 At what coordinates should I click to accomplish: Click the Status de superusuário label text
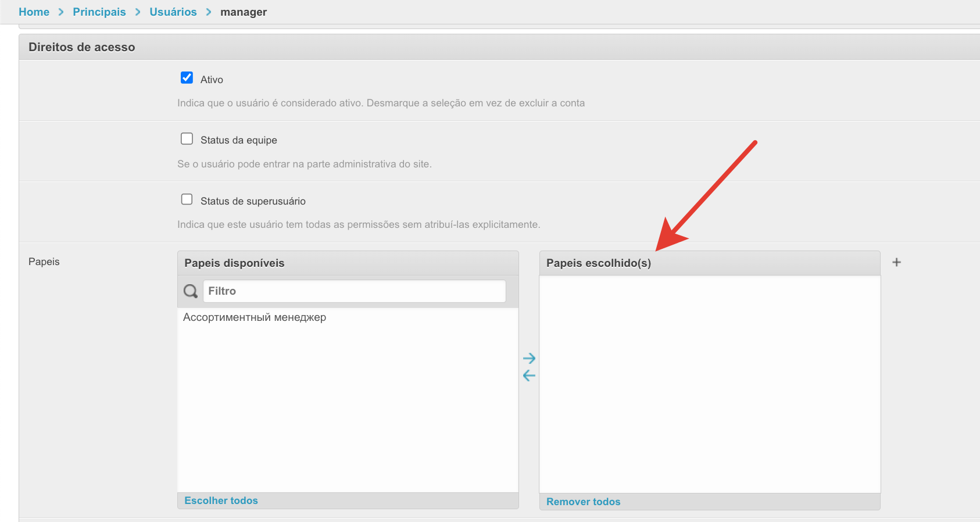tap(253, 201)
